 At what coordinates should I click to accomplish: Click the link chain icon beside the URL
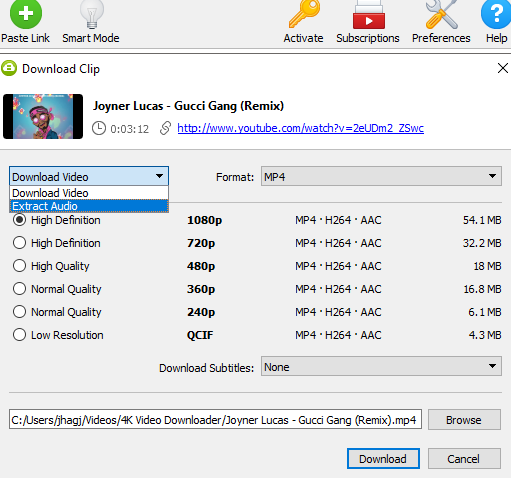point(165,128)
